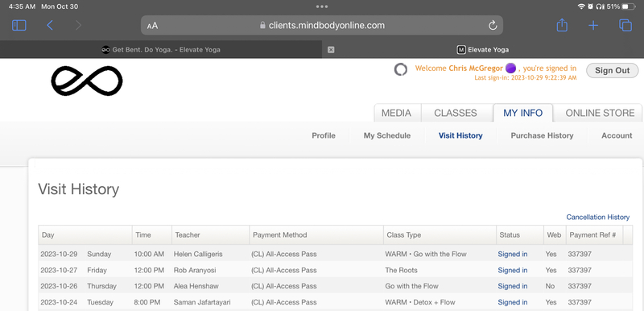Viewport: 644px width, 311px height.
Task: Click the 8:00 PM time cell
Action: [x=147, y=302]
